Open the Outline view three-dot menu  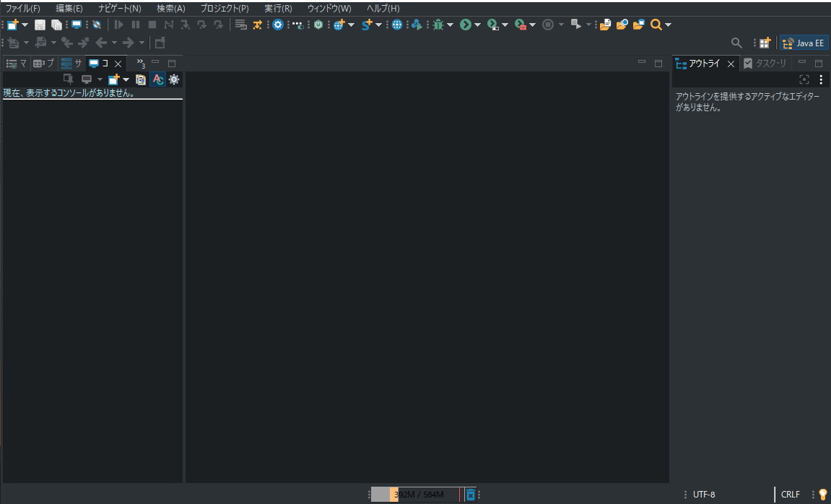(x=821, y=79)
